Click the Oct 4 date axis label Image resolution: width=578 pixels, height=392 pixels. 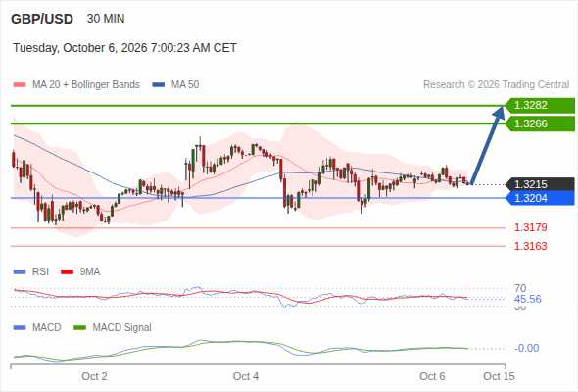point(246,376)
